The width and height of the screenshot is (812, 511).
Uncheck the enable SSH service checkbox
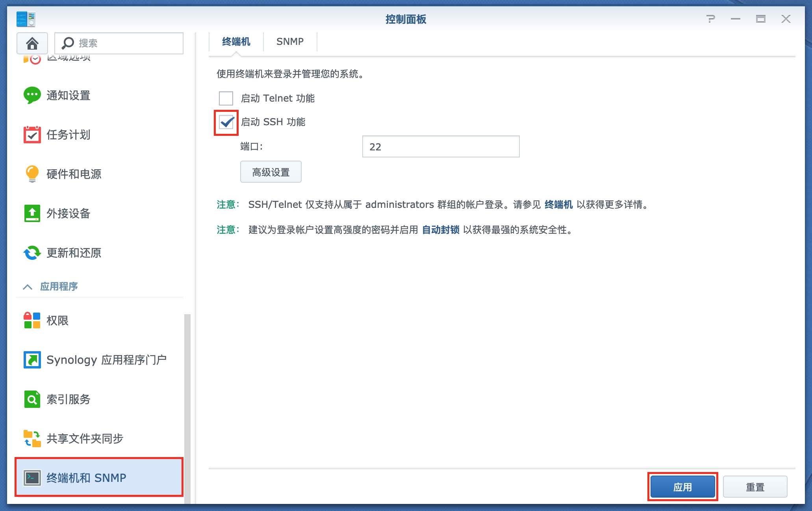point(226,122)
